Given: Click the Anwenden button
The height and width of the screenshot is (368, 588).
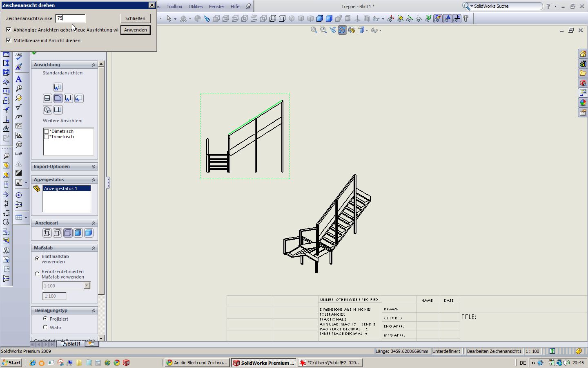Looking at the screenshot, I should coord(135,30).
